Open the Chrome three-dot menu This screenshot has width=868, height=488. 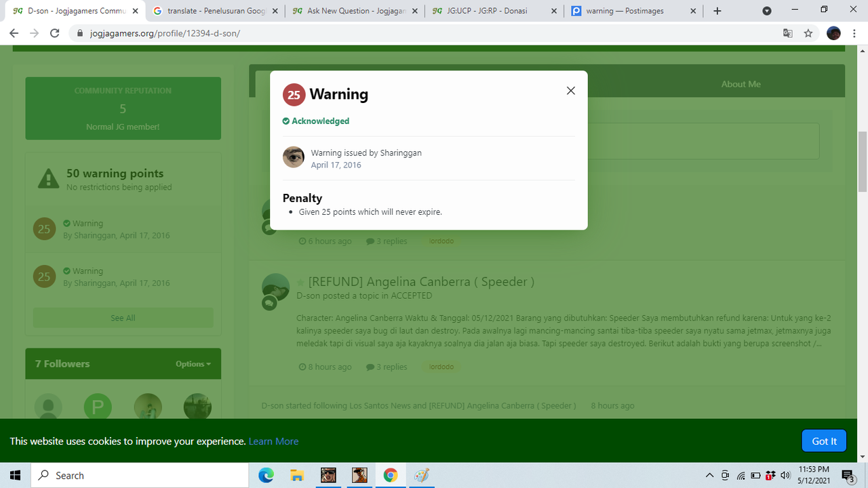854,33
